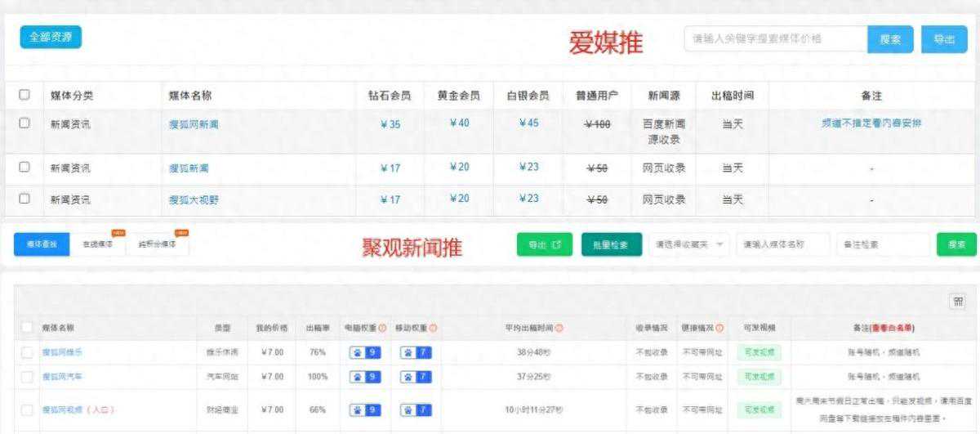The image size is (980, 434).
Task: Click the grid column settings icon
Action: 957,302
